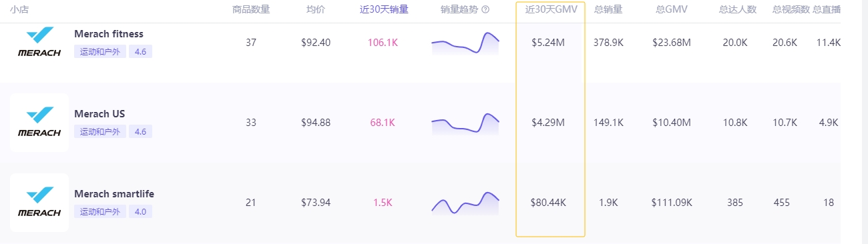
Task: View Merach US sales trend chart
Action: pos(465,123)
